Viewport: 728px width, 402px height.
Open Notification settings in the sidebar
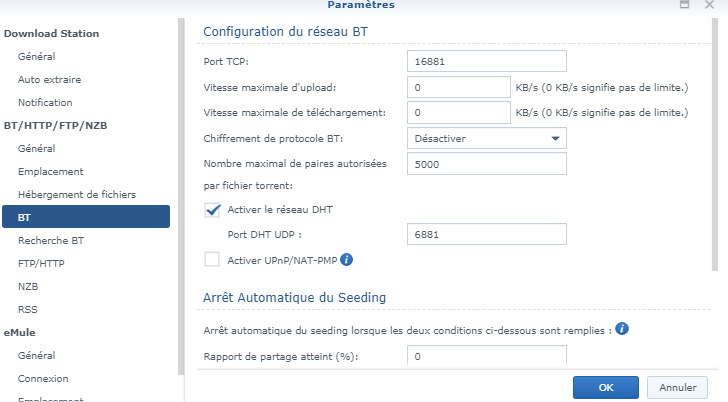pyautogui.click(x=45, y=102)
